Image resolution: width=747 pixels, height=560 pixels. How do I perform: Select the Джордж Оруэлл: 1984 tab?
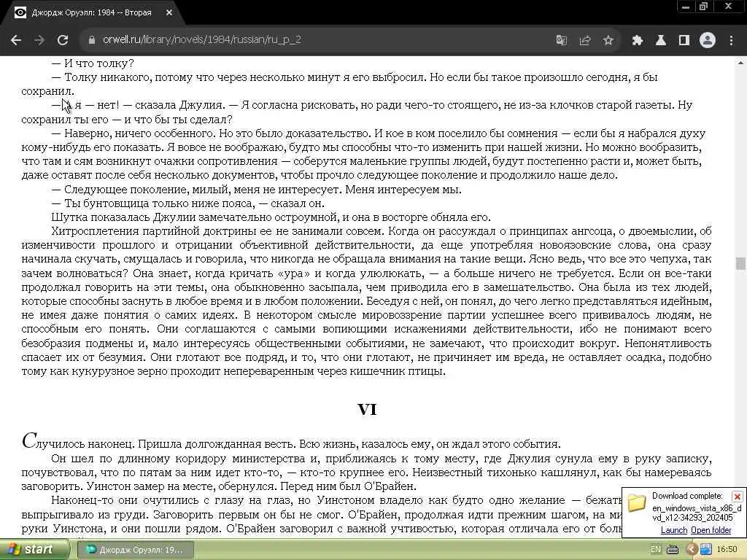click(x=91, y=13)
